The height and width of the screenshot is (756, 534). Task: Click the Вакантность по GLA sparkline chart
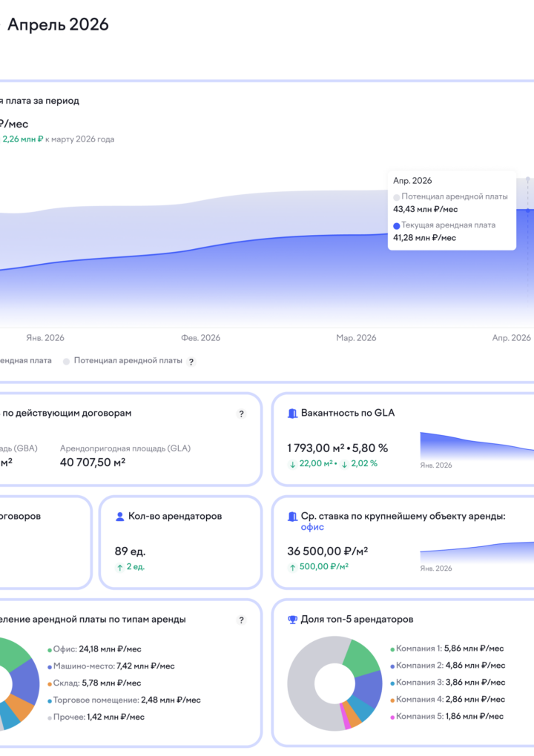[x=477, y=445]
